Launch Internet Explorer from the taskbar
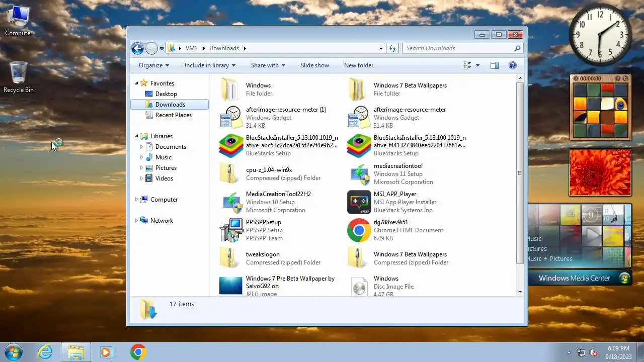644x362 pixels. 45,352
